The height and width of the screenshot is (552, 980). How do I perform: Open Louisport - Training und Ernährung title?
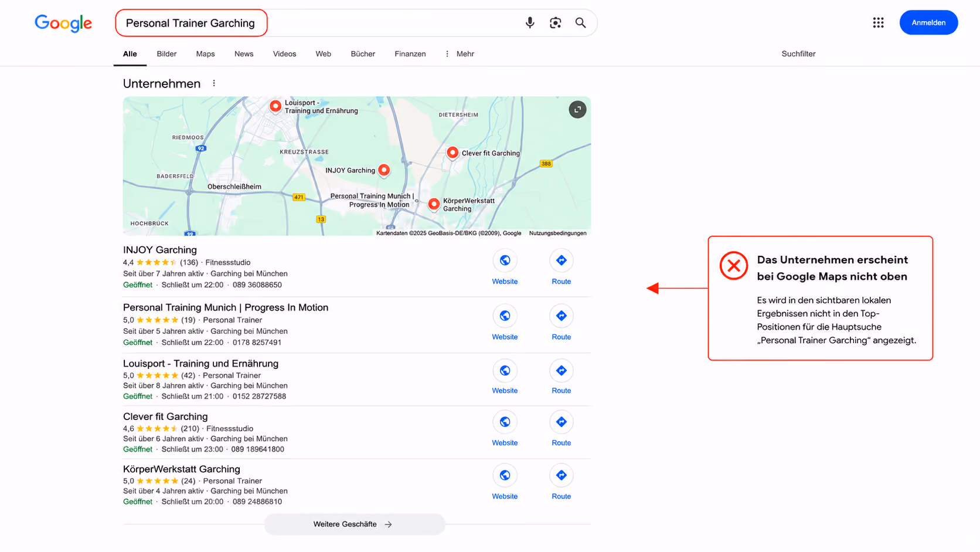click(200, 364)
